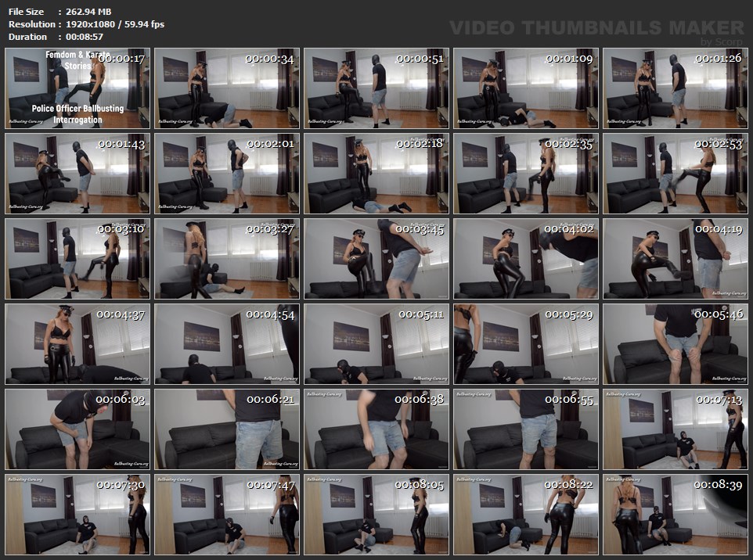This screenshot has height=560, width=753.
Task: Open the thumbnail stamped 00:01:09
Action: 526,88
